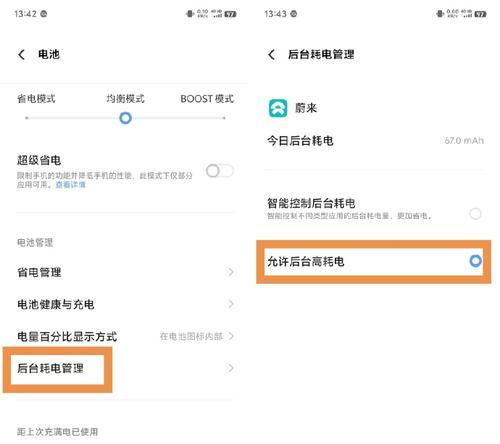
Task: Open 电池健康与充电 via its chevron
Action: tap(231, 304)
